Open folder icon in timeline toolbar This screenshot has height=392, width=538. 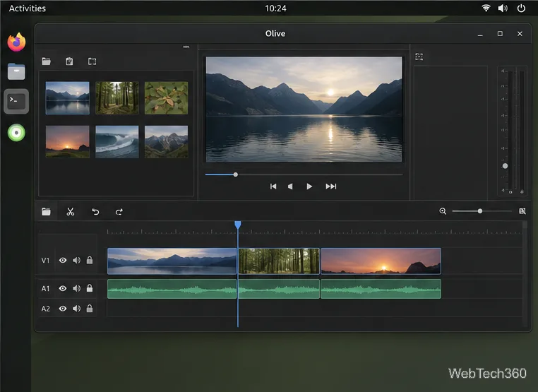click(x=47, y=211)
